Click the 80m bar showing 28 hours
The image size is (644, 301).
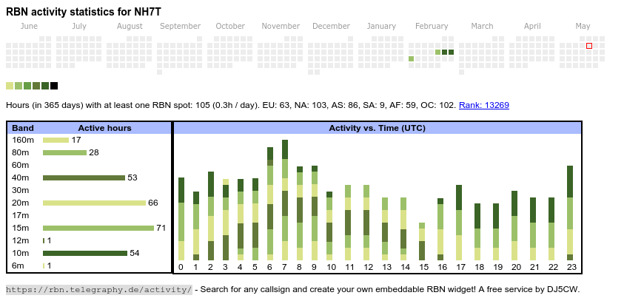click(65, 152)
